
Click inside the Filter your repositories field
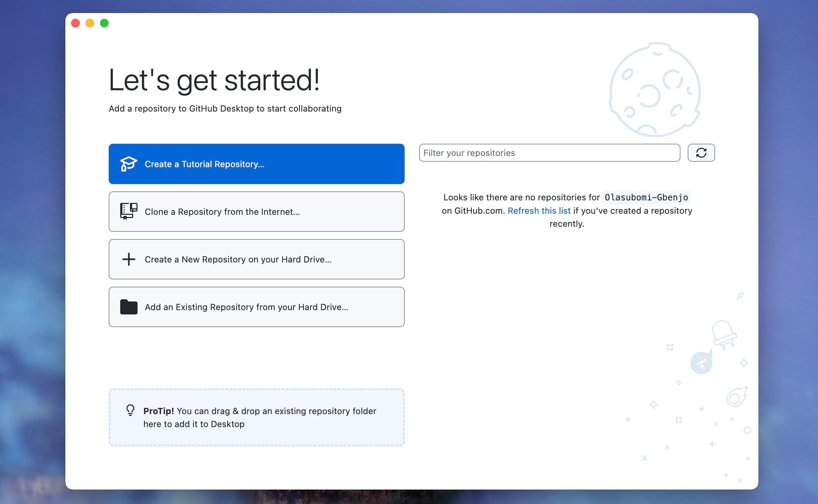coord(549,153)
